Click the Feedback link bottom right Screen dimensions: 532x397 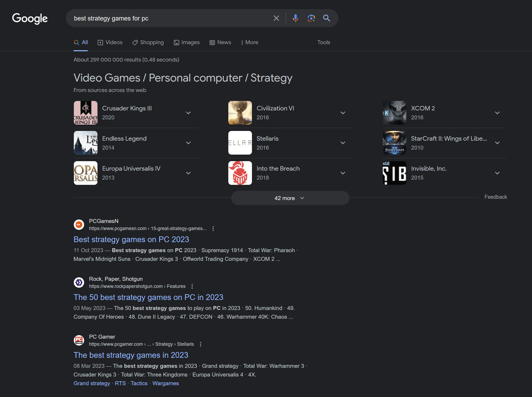pyautogui.click(x=496, y=197)
